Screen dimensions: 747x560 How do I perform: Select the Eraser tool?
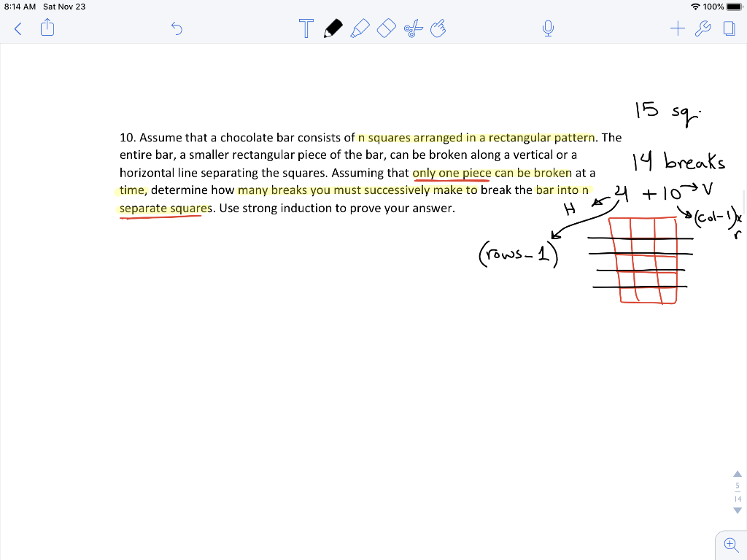coord(386,28)
